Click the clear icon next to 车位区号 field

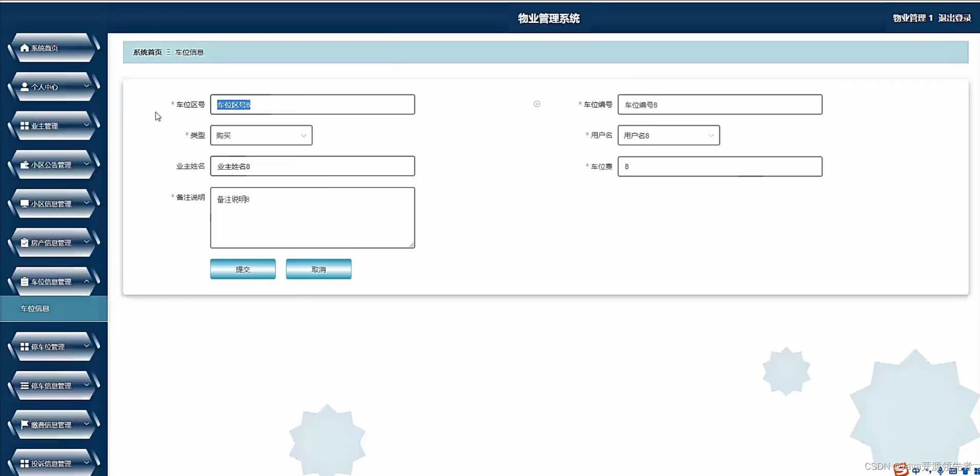536,104
